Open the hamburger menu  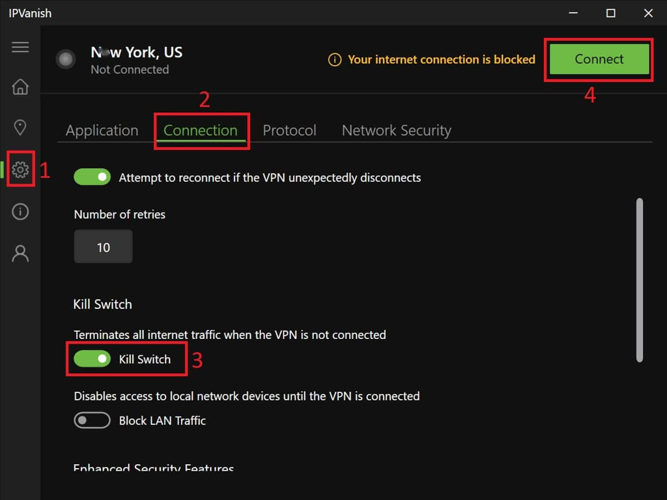[20, 47]
